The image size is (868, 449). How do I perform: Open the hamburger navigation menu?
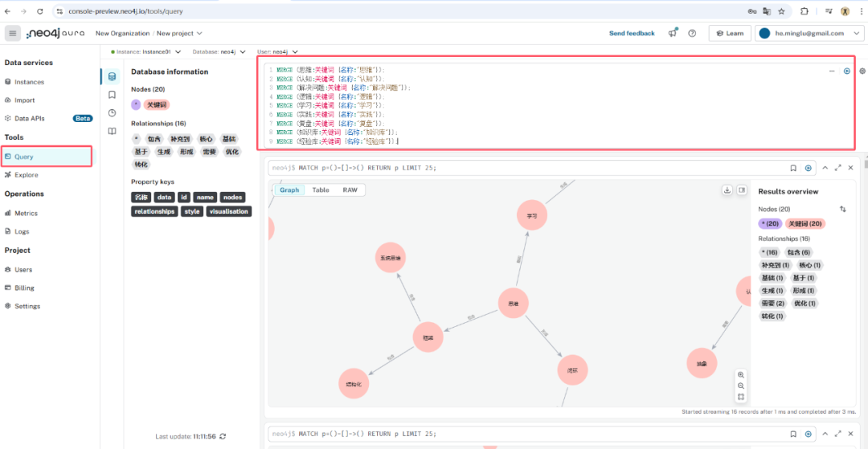pyautogui.click(x=13, y=33)
